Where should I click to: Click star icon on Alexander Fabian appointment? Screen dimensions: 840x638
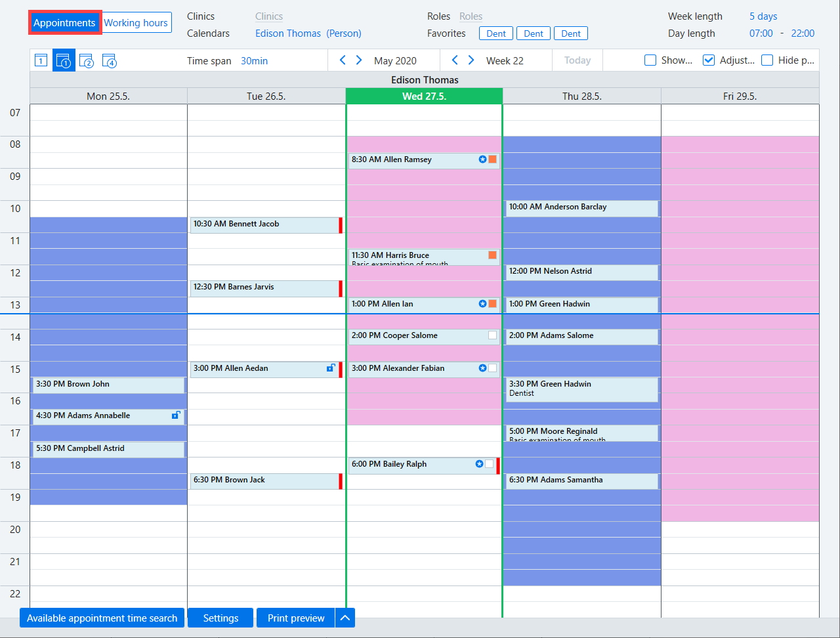click(x=482, y=368)
